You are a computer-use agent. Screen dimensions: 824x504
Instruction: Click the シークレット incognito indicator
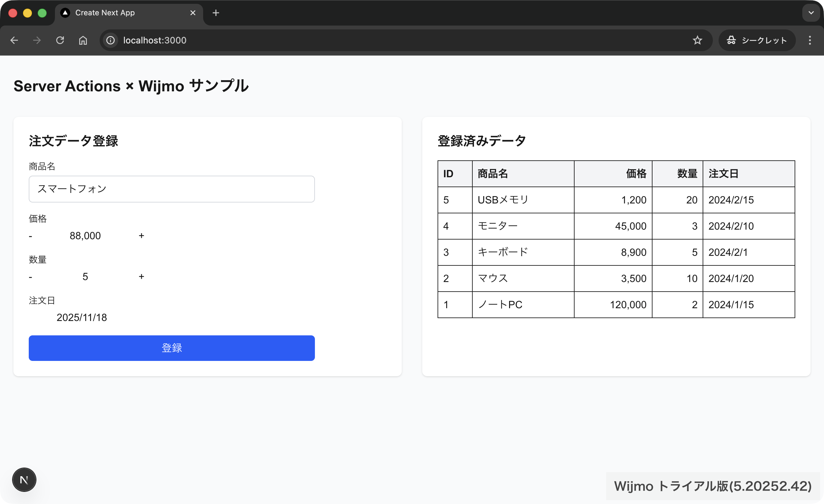click(x=757, y=41)
